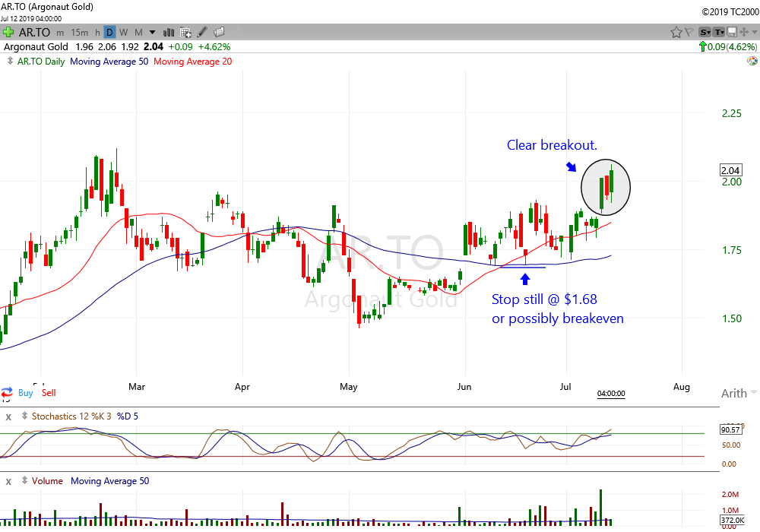The width and height of the screenshot is (760, 532).
Task: Click the 'Stochastics 12 %K 3' label
Action: [71, 416]
